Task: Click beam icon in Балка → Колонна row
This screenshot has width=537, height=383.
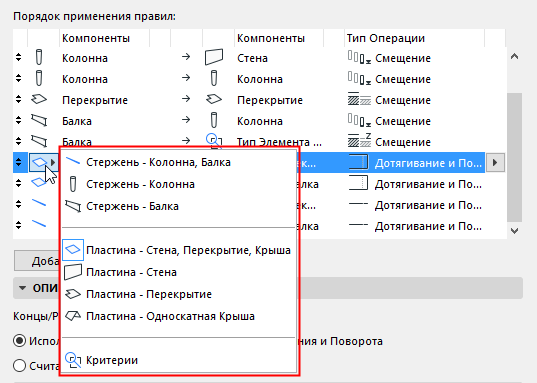Action: 39,121
